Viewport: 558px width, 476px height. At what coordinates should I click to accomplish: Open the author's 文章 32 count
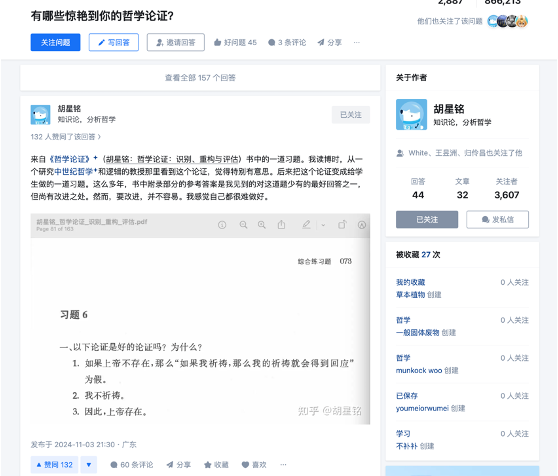(x=462, y=189)
